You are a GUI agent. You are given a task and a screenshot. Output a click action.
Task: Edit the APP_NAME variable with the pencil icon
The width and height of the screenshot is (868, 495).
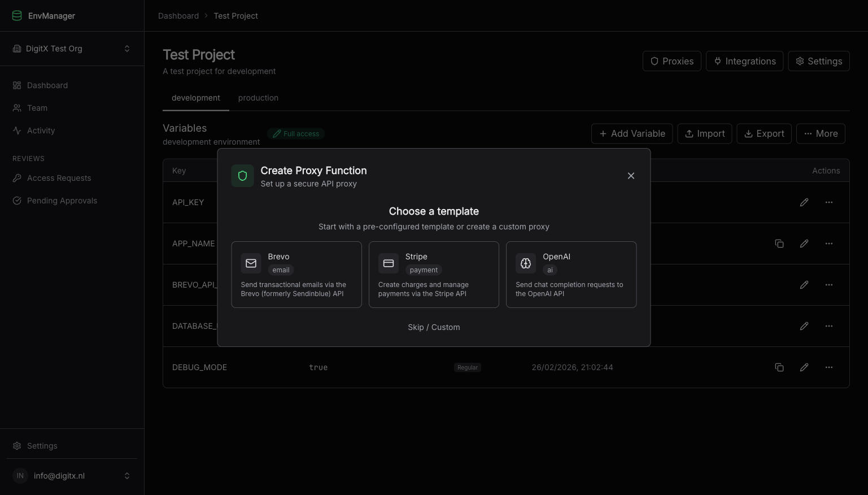pyautogui.click(x=804, y=244)
